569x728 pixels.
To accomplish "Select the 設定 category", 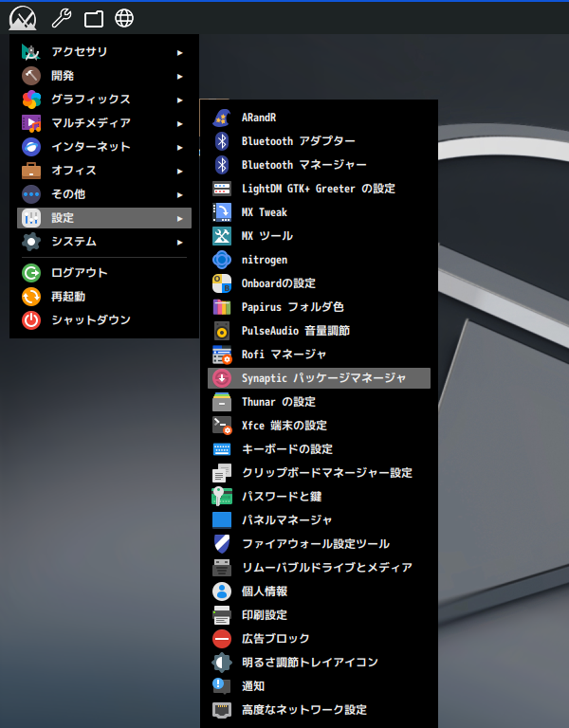I will tap(104, 218).
